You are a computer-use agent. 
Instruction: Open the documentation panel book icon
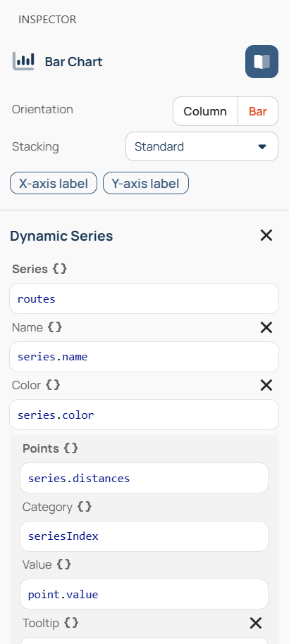click(x=262, y=62)
